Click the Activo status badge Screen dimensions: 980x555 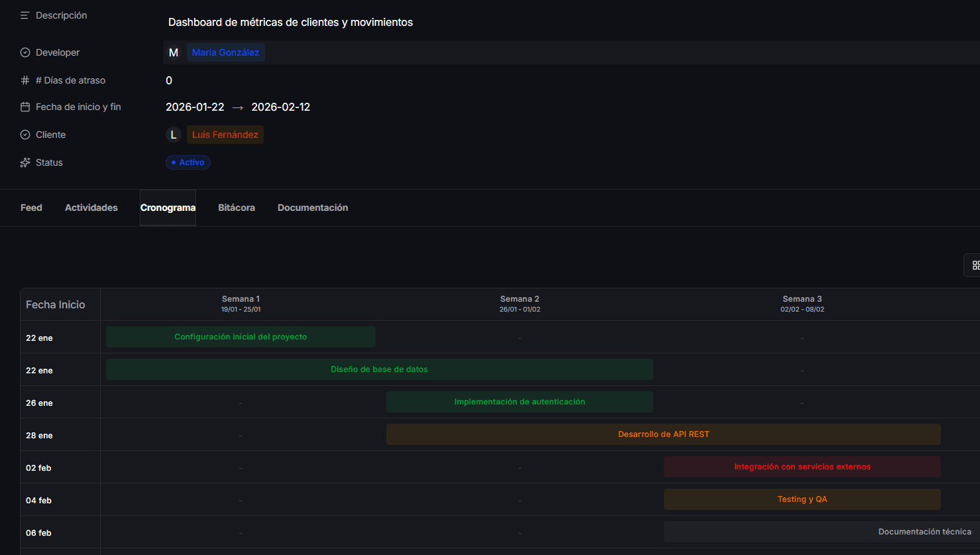coord(188,162)
